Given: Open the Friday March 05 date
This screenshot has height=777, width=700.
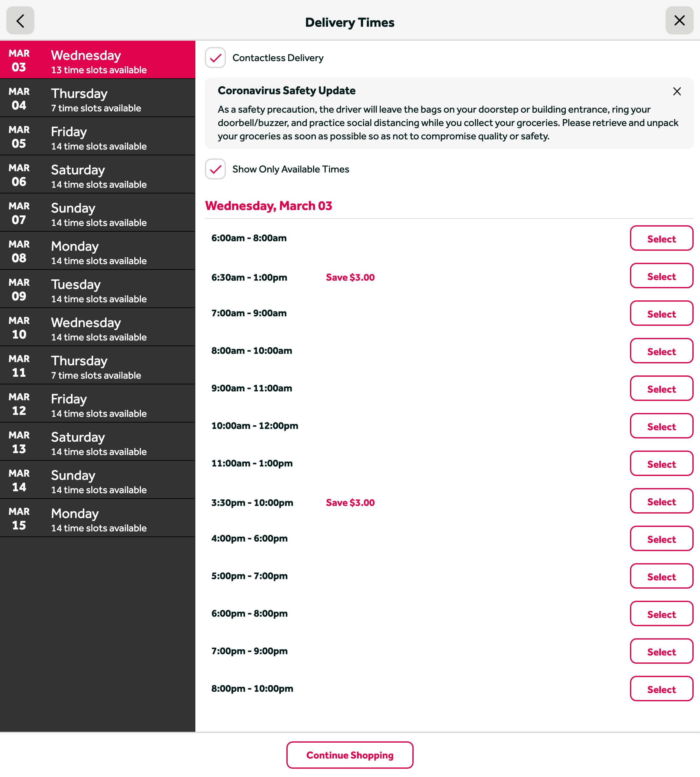Looking at the screenshot, I should click(98, 136).
